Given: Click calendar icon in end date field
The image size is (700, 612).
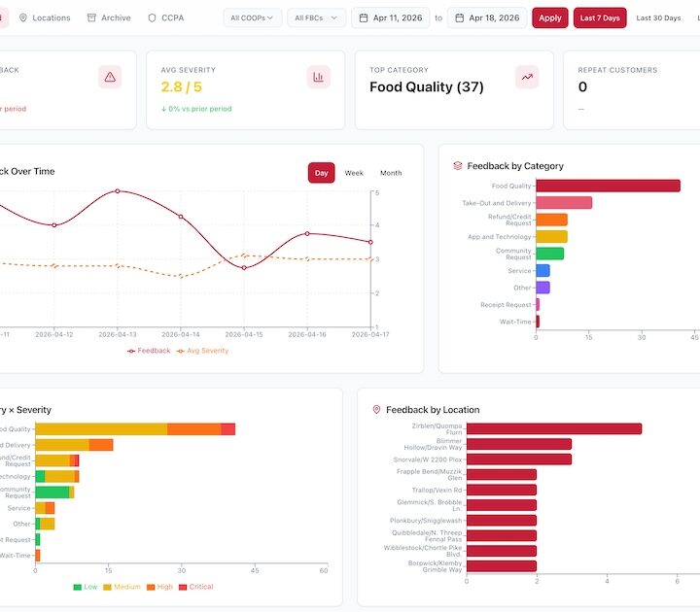Looking at the screenshot, I should (x=459, y=17).
